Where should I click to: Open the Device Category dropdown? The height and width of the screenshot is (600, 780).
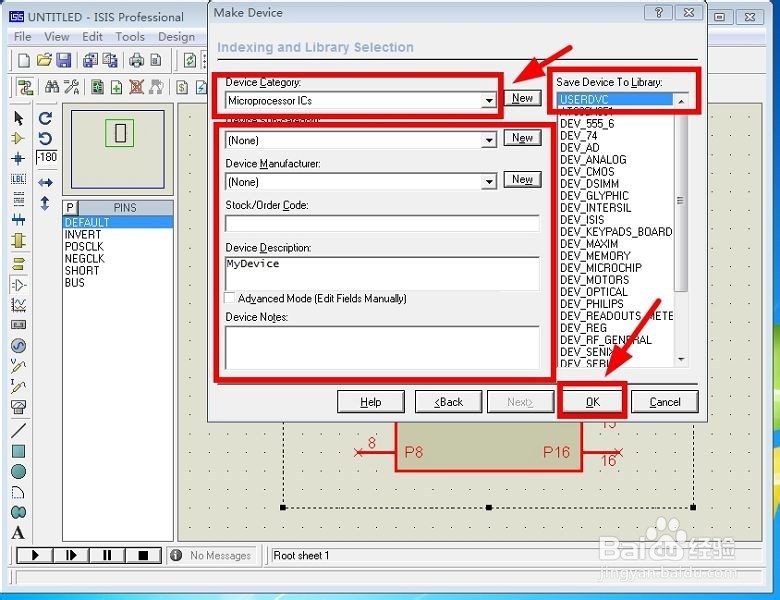tap(488, 100)
